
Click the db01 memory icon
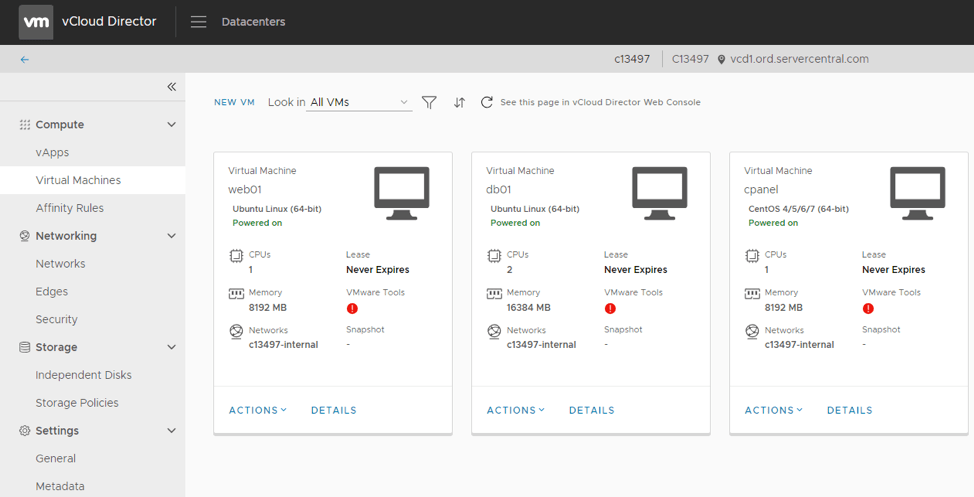click(x=494, y=293)
